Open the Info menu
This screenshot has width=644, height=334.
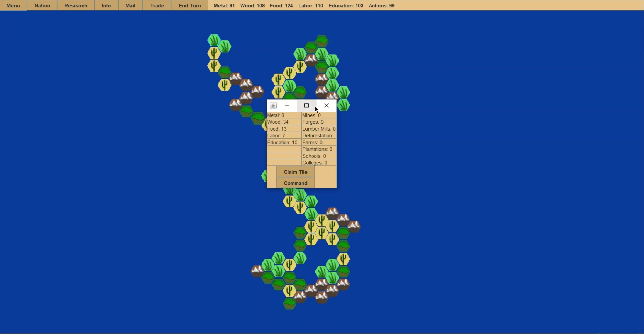106,5
